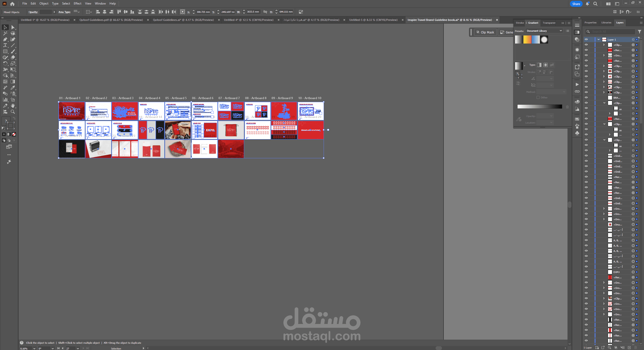
Task: Toggle visibility of the EXPO layer item
Action: click(586, 272)
